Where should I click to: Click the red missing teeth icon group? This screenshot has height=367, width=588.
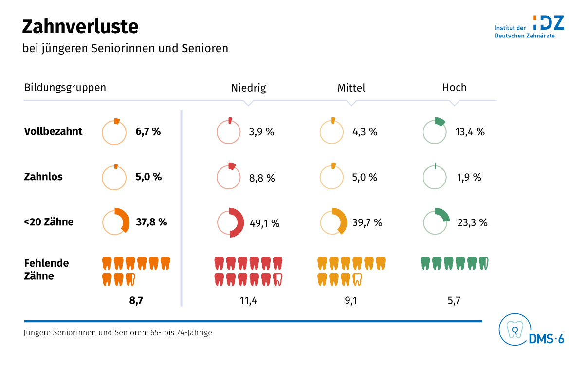pos(248,271)
